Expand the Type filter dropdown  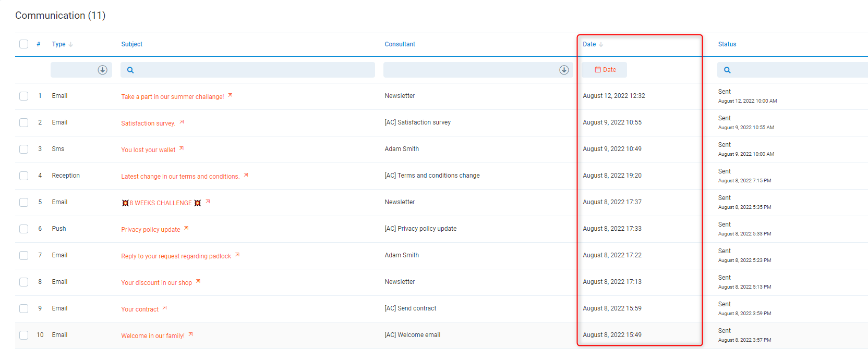tap(102, 70)
